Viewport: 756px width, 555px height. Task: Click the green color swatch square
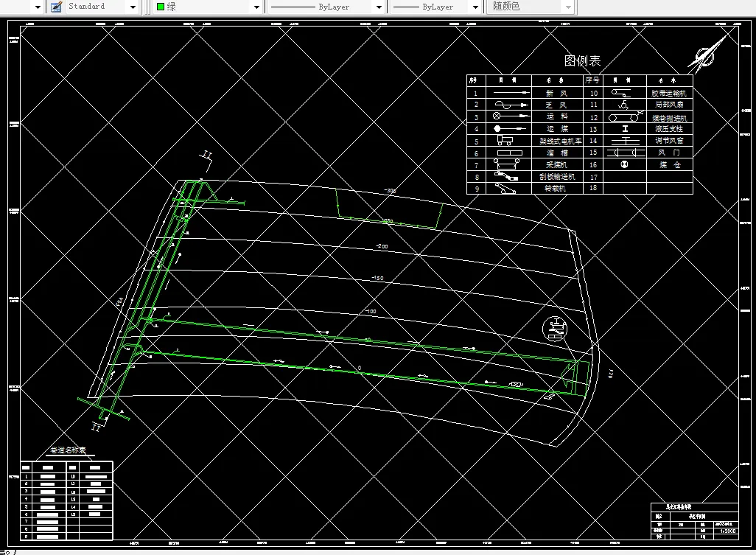click(x=161, y=7)
